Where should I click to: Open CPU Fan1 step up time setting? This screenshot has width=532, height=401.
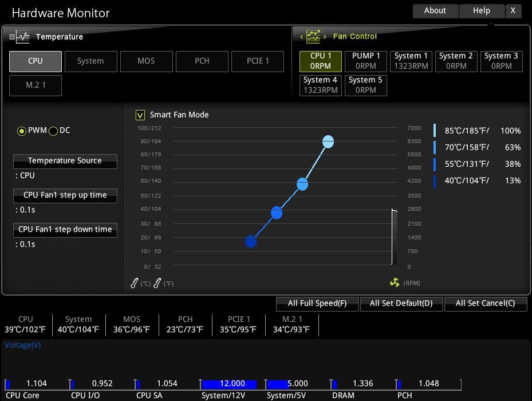tap(65, 195)
